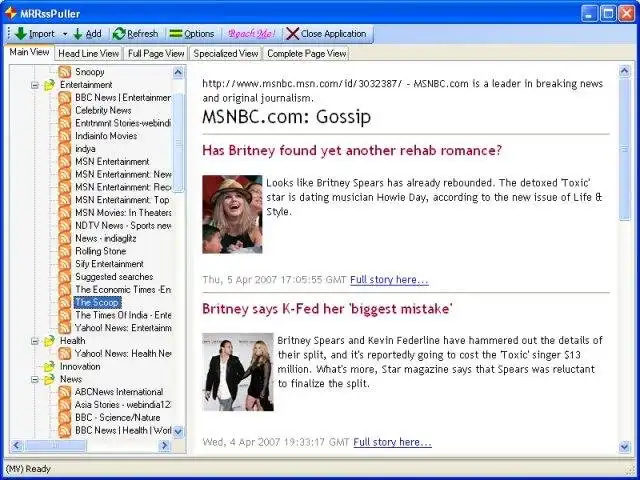640x480 pixels.
Task: Click RSS icon for BBC - Science/Nature
Action: tap(64, 417)
